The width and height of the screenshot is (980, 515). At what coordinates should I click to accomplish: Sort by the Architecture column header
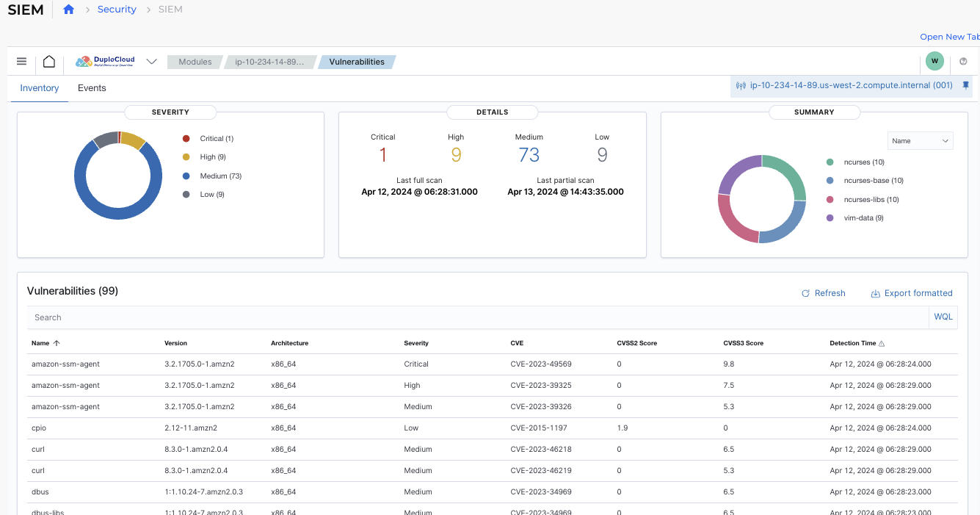(289, 343)
